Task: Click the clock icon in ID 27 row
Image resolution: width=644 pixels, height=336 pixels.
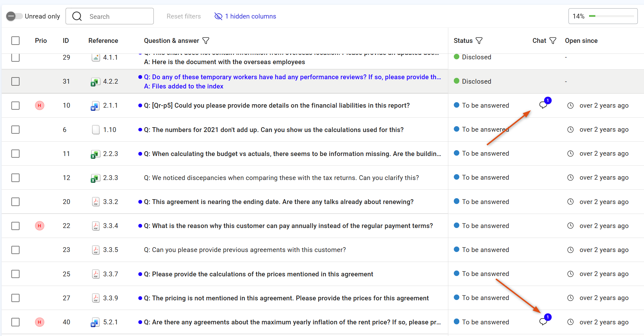Action: click(x=570, y=298)
